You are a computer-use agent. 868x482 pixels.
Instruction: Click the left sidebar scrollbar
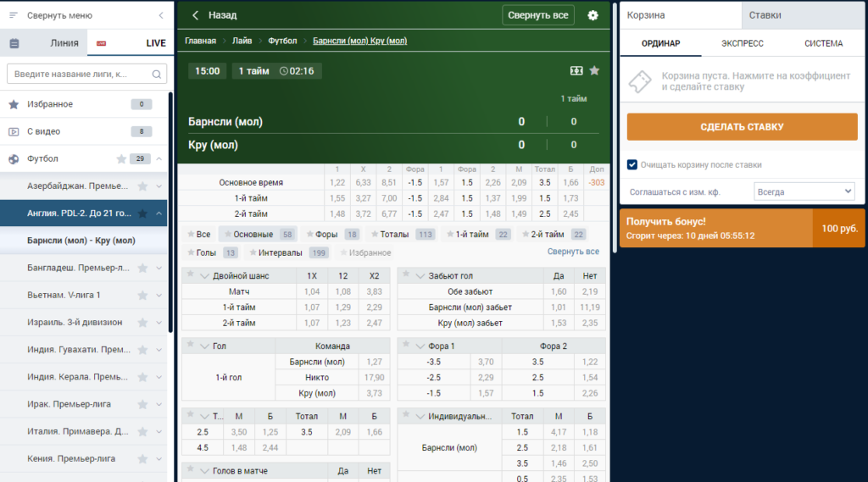170,212
